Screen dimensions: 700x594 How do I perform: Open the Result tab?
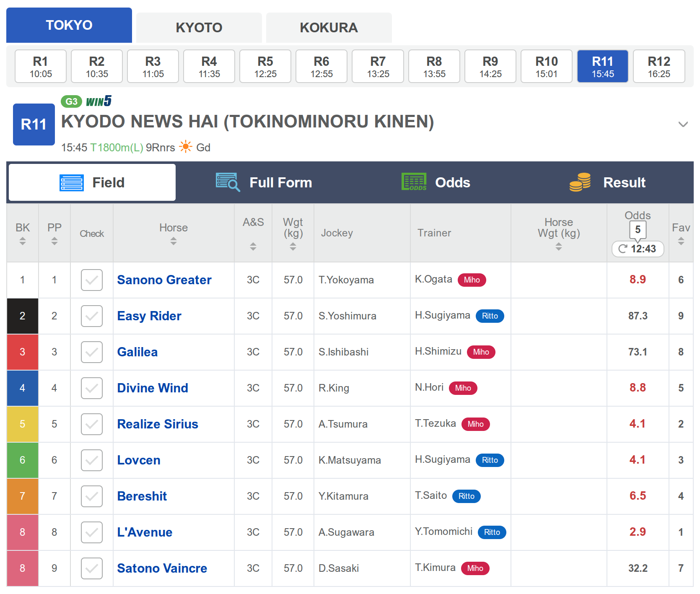coord(608,182)
